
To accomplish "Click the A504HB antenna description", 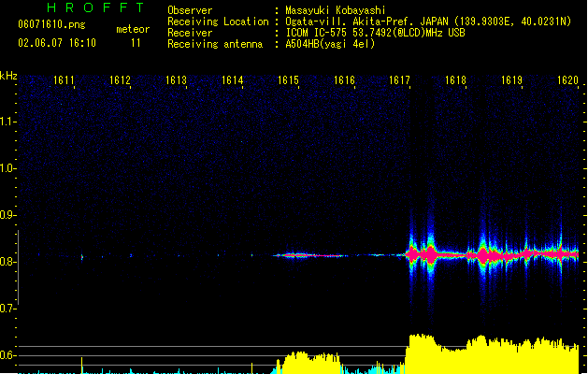I will tap(330, 44).
